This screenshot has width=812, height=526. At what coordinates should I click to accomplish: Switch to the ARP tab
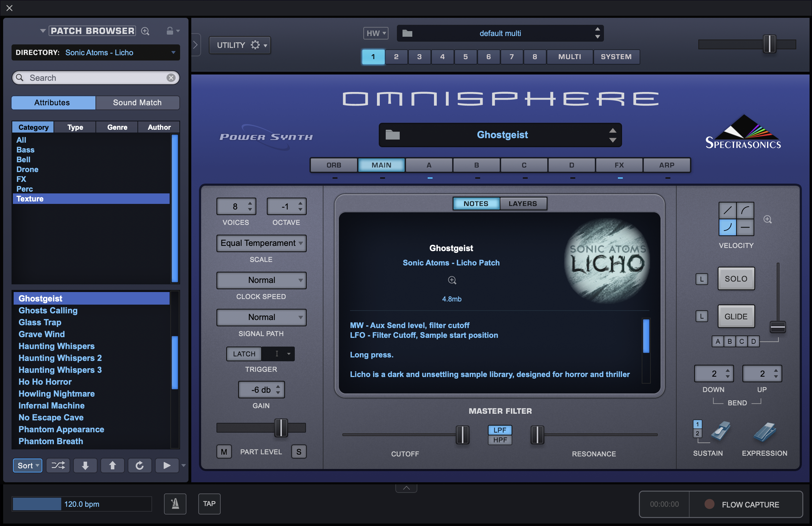667,165
